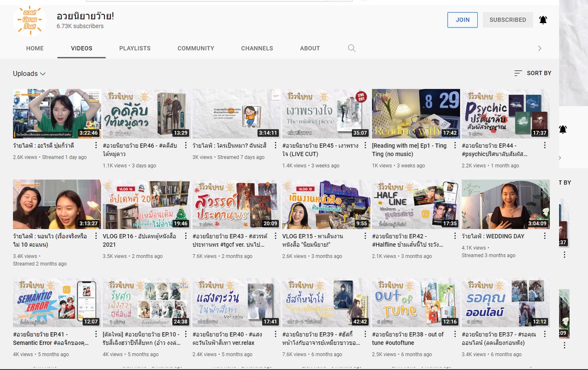Screen dimensions: 588x370
Task: Click the right chevron on the tab bar
Action: coord(539,48)
